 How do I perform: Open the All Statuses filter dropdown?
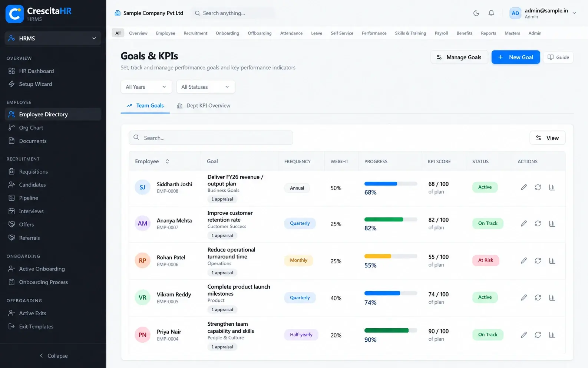pyautogui.click(x=205, y=87)
